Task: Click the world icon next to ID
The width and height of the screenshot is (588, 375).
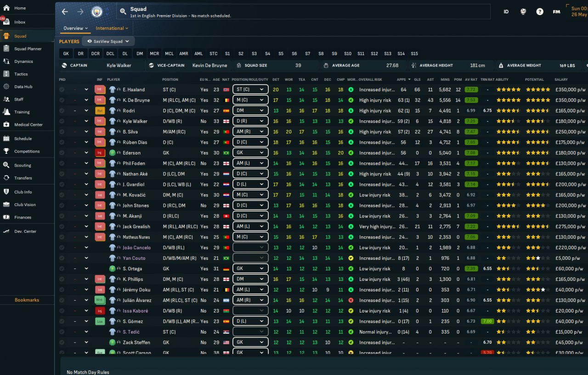Action: (523, 12)
